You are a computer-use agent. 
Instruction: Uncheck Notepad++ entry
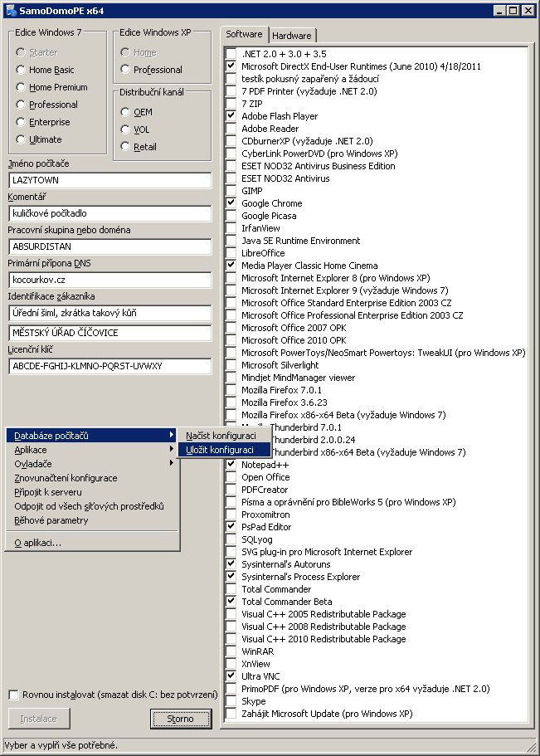[x=231, y=464]
